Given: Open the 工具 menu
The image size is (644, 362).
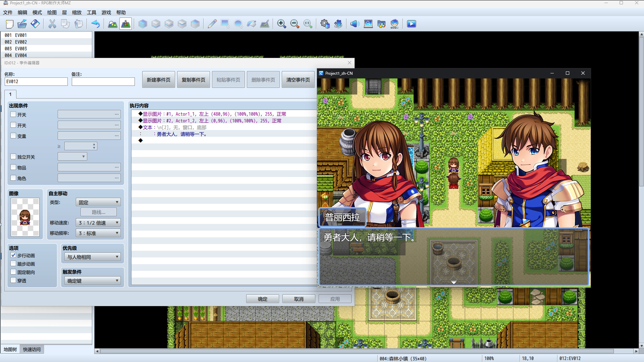Looking at the screenshot, I should pos(91,12).
